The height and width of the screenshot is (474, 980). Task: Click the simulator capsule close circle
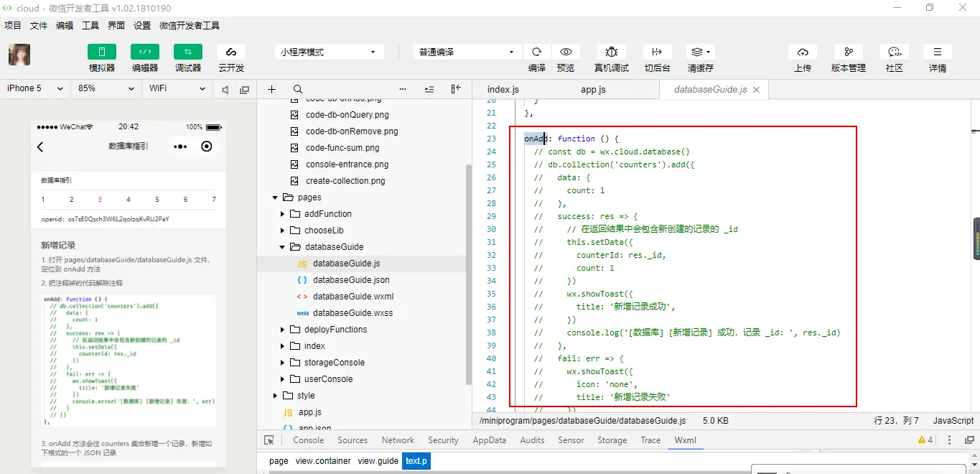(207, 147)
